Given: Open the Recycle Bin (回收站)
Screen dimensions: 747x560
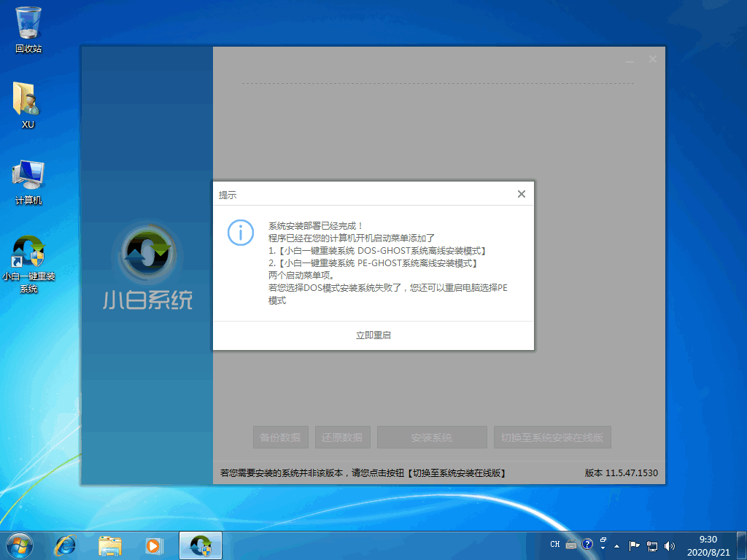Looking at the screenshot, I should [x=27, y=22].
